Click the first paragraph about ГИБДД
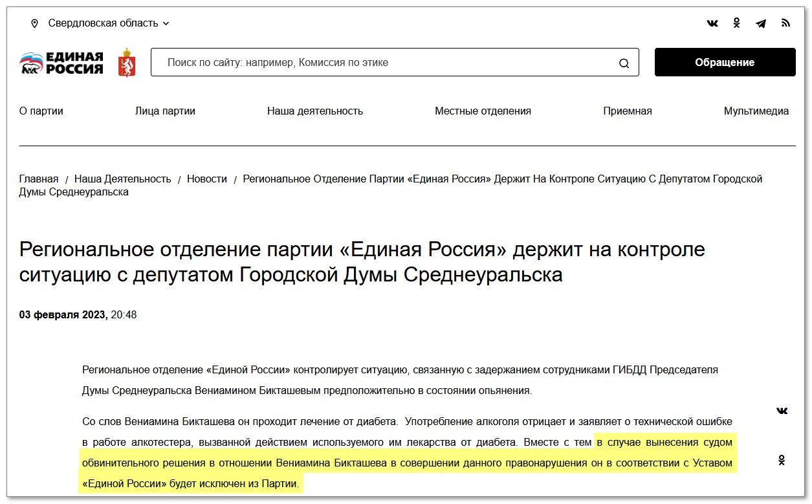The width and height of the screenshot is (812, 504). tap(401, 380)
